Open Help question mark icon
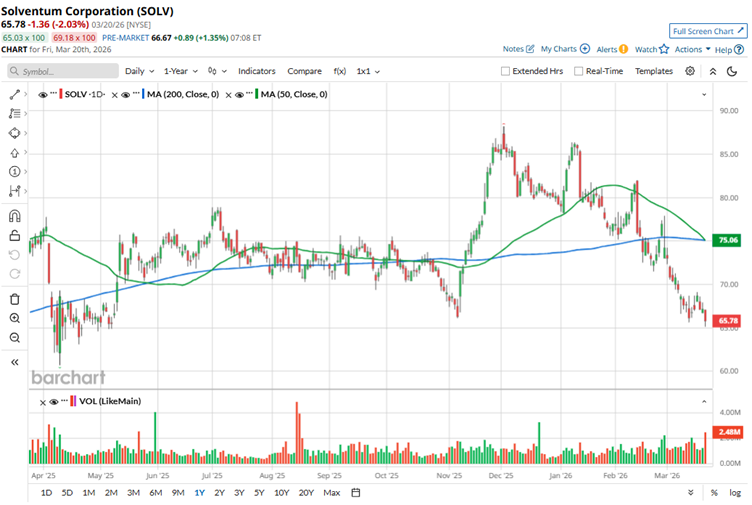Image resolution: width=752 pixels, height=505 pixels. (x=739, y=49)
